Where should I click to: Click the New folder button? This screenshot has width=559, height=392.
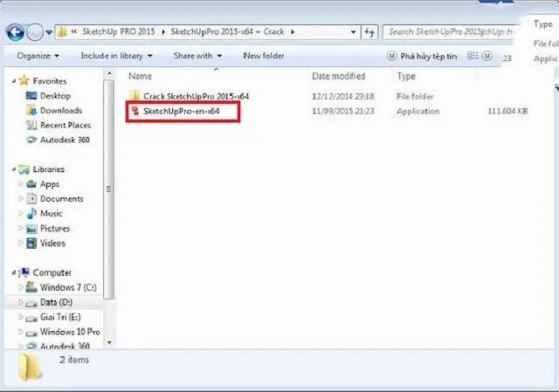264,56
